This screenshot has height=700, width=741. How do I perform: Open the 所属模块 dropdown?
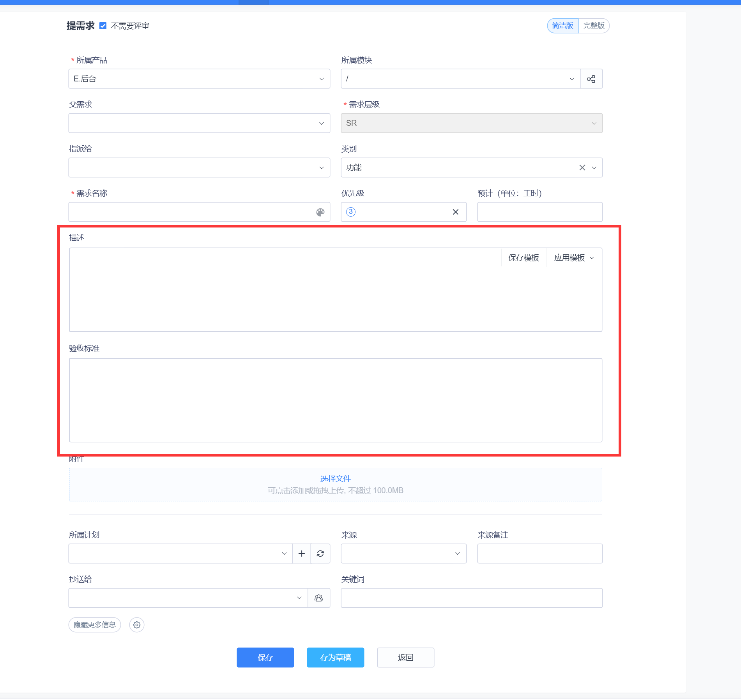tap(460, 79)
